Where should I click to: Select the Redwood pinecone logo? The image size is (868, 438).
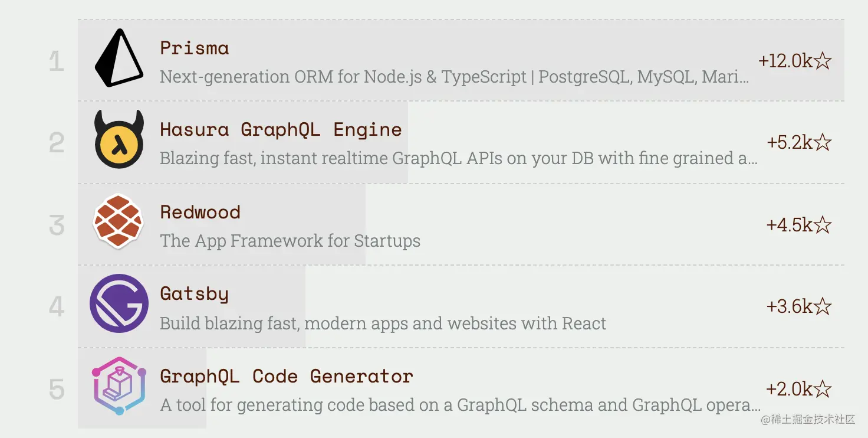pos(119,221)
